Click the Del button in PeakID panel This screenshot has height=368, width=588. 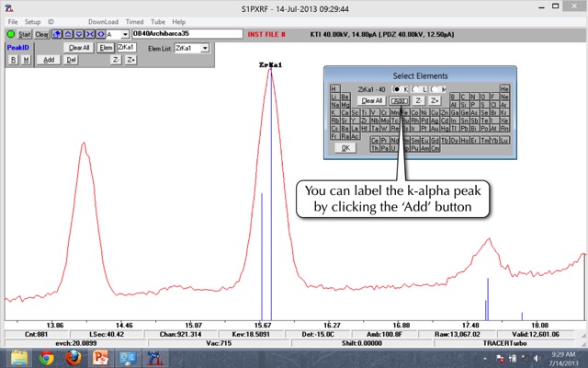[72, 59]
